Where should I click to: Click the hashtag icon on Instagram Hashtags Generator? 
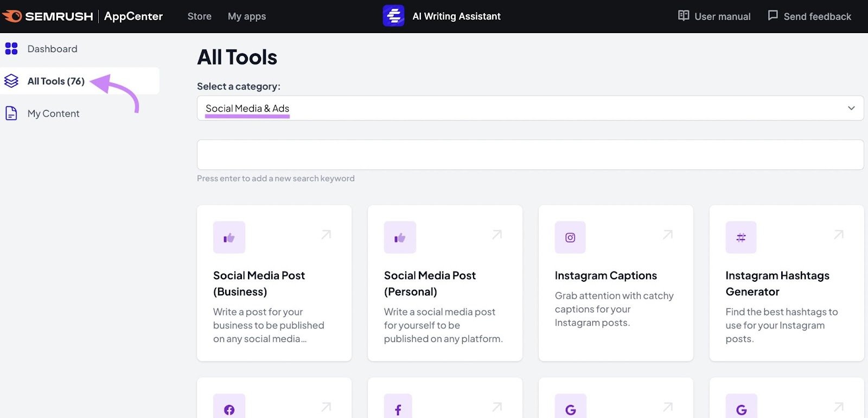click(x=741, y=237)
